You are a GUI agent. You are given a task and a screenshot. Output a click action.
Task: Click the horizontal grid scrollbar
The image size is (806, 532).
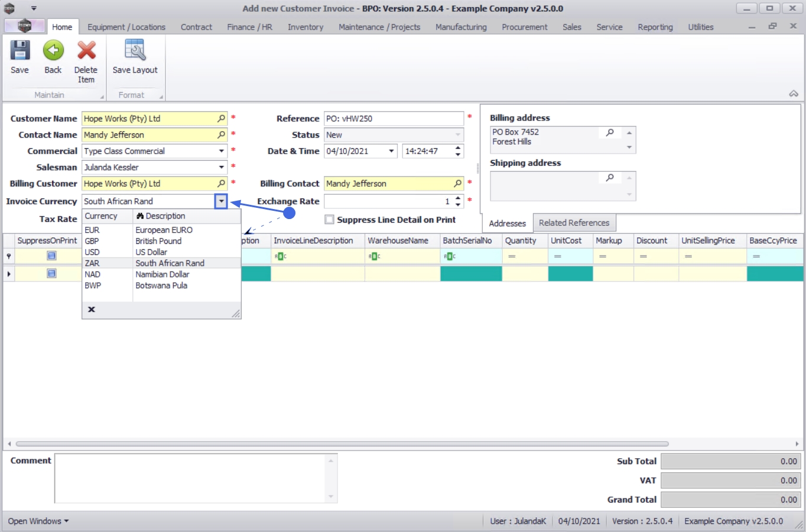(x=342, y=443)
